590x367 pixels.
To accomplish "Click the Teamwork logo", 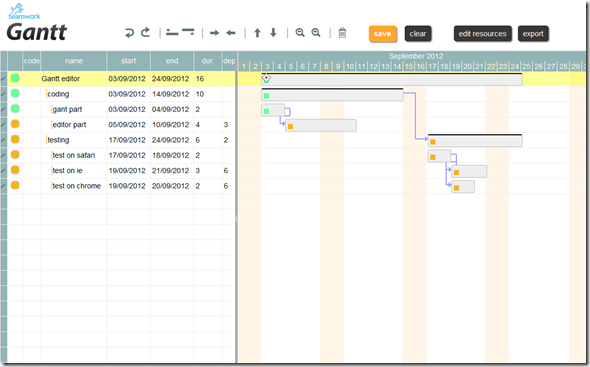I will (24, 12).
